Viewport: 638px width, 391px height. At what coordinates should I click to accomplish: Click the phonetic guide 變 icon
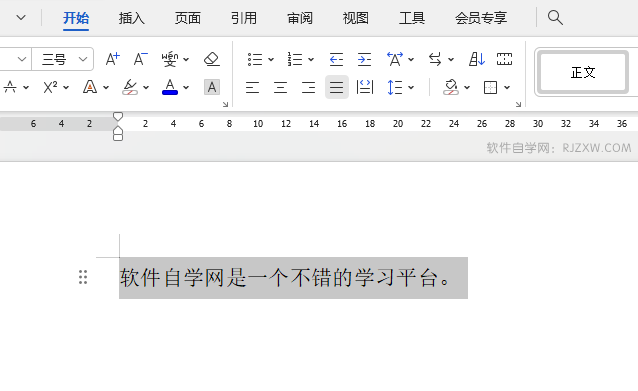pos(170,59)
